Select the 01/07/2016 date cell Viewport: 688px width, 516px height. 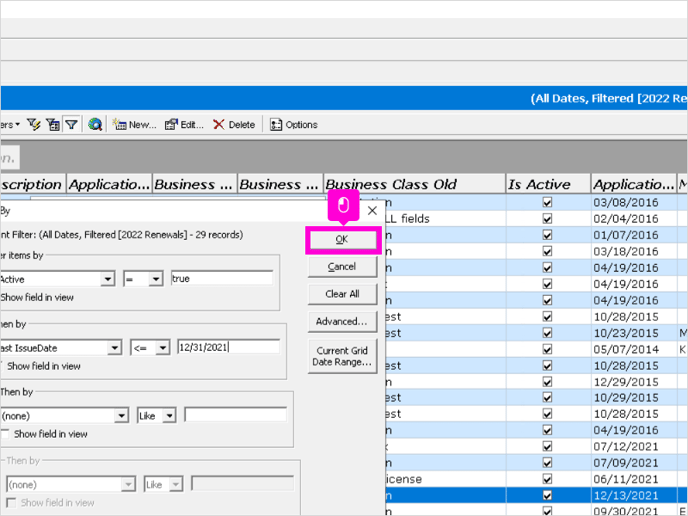pyautogui.click(x=634, y=235)
